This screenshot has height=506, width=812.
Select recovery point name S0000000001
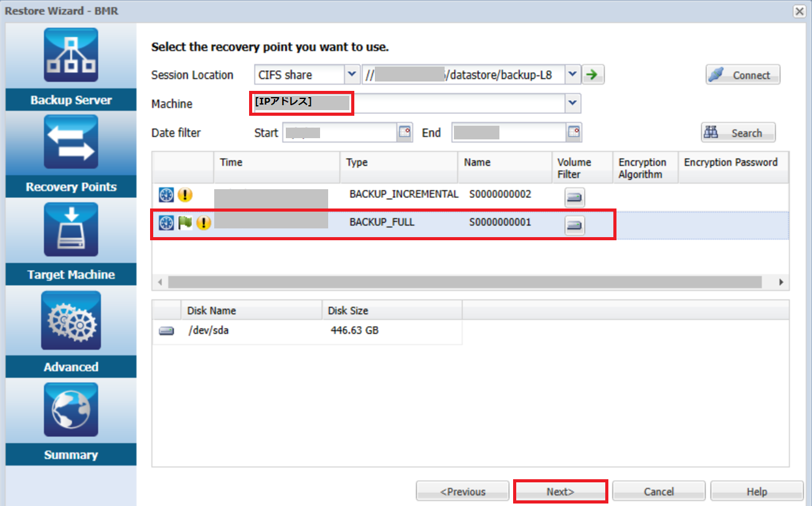point(500,222)
